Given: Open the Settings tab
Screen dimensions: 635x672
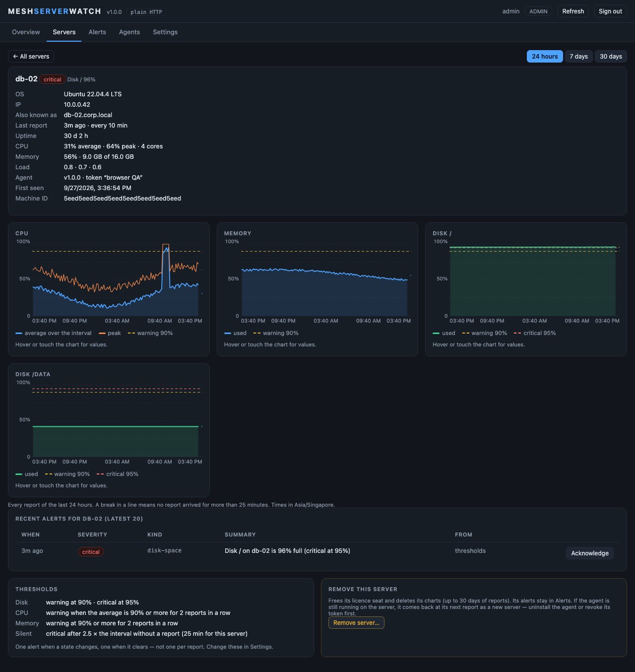Looking at the screenshot, I should tap(165, 32).
